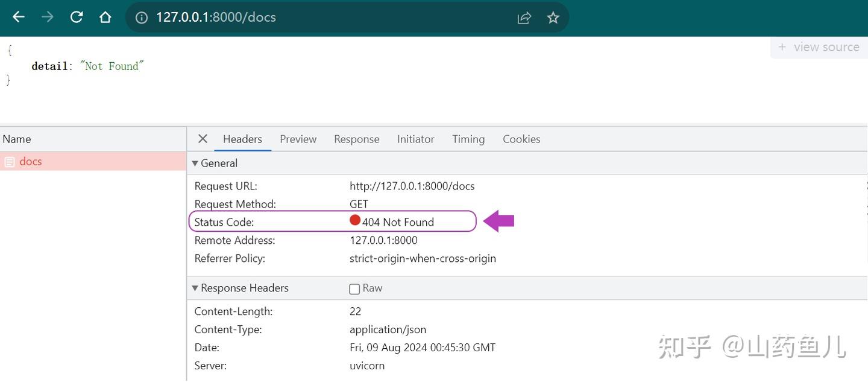This screenshot has height=382, width=868.
Task: Click the site info icon in address bar
Action: point(142,18)
